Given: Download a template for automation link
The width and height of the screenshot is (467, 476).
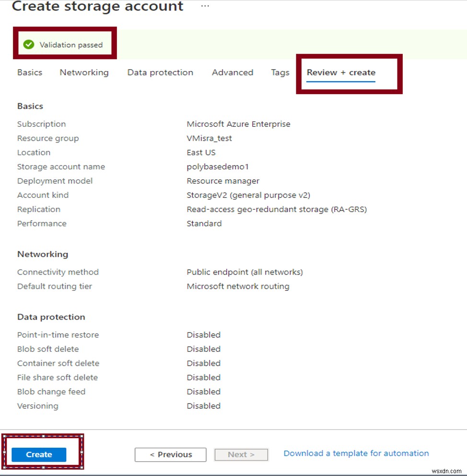Looking at the screenshot, I should [356, 453].
